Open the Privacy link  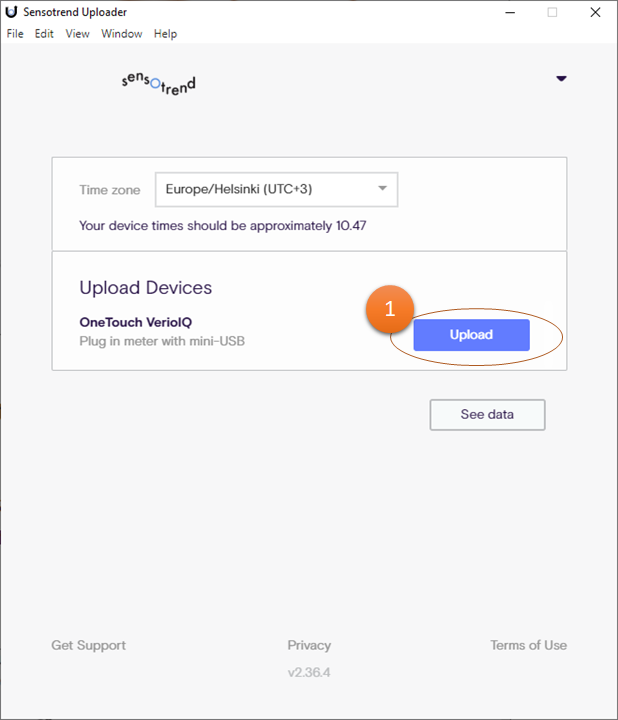309,645
